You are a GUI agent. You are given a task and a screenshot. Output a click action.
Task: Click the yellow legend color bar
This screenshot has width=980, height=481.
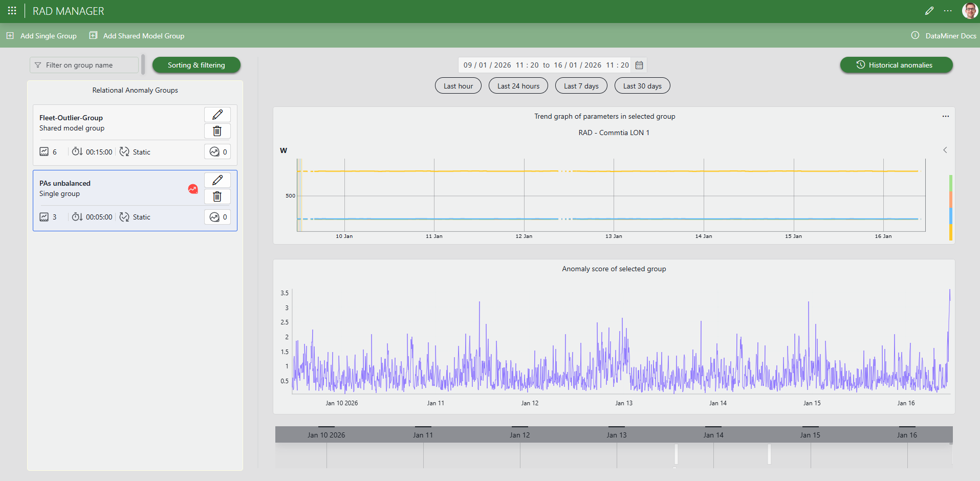(x=951, y=232)
